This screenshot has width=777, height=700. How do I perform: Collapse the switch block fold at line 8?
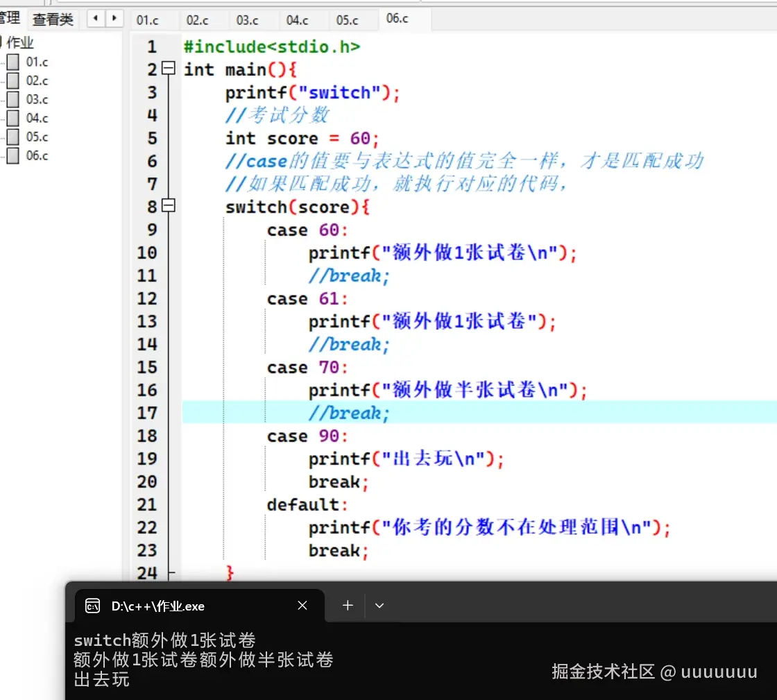pos(169,205)
